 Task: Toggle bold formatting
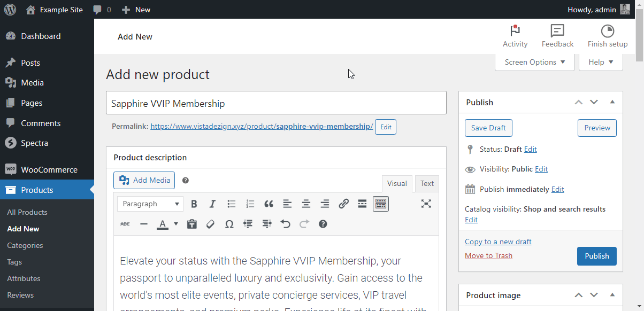point(194,204)
